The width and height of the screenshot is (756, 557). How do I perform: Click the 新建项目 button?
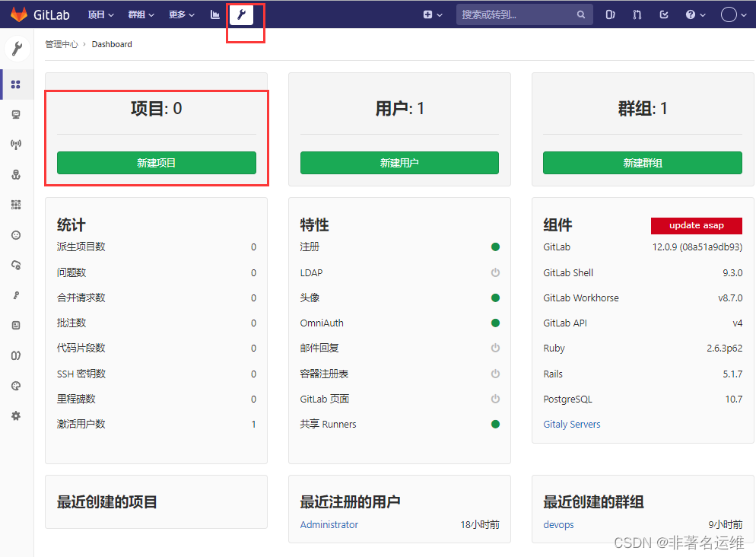pyautogui.click(x=156, y=163)
